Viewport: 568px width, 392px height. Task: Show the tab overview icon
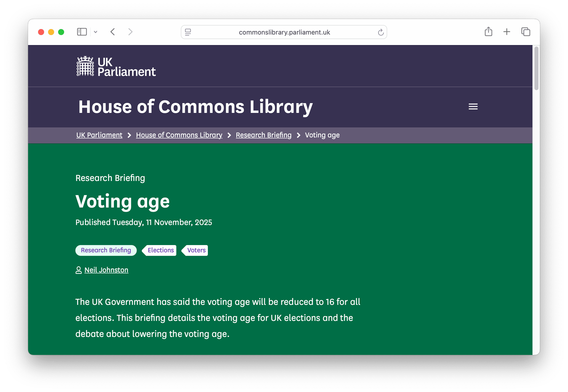(x=525, y=32)
